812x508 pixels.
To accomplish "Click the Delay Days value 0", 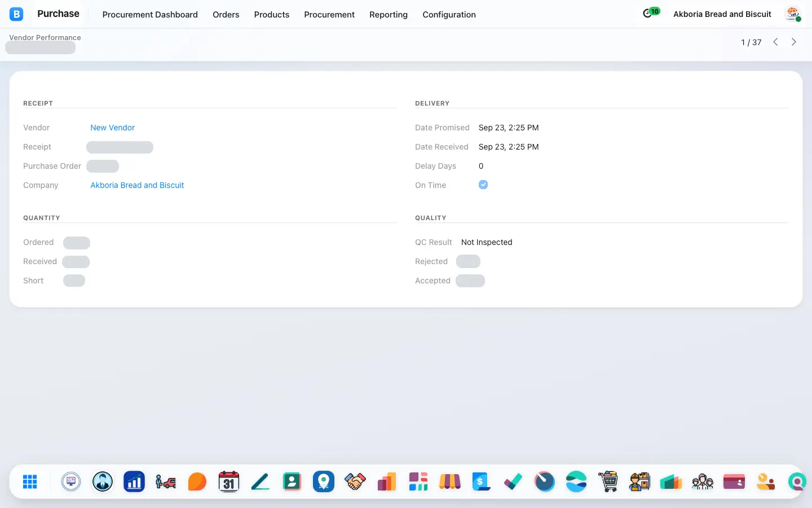I will [481, 166].
